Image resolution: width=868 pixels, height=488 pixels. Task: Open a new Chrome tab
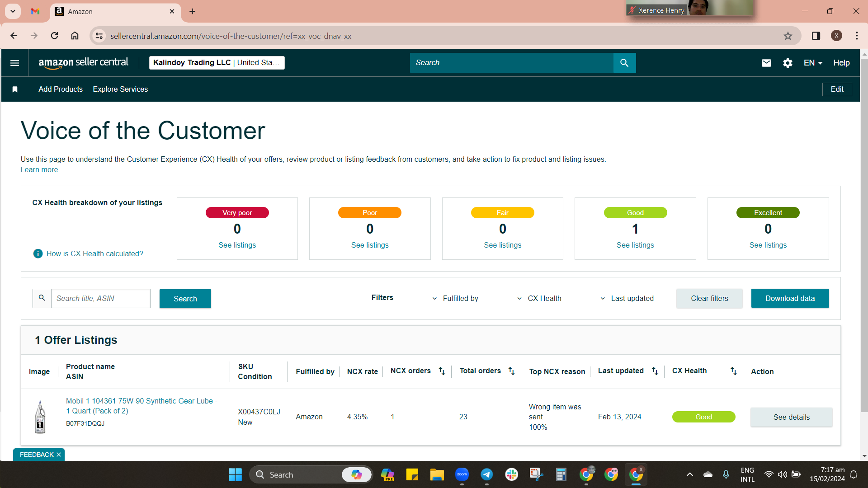[193, 11]
